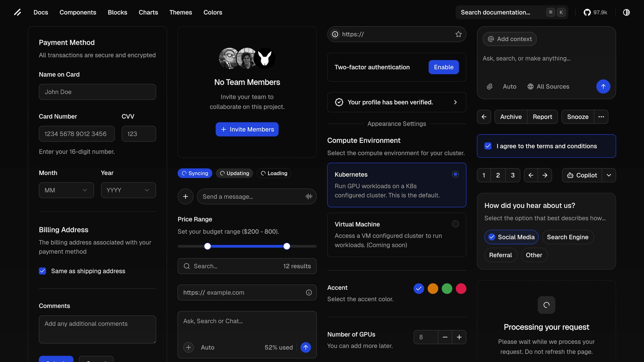Uncheck I agree to the terms and conditions

(x=488, y=146)
